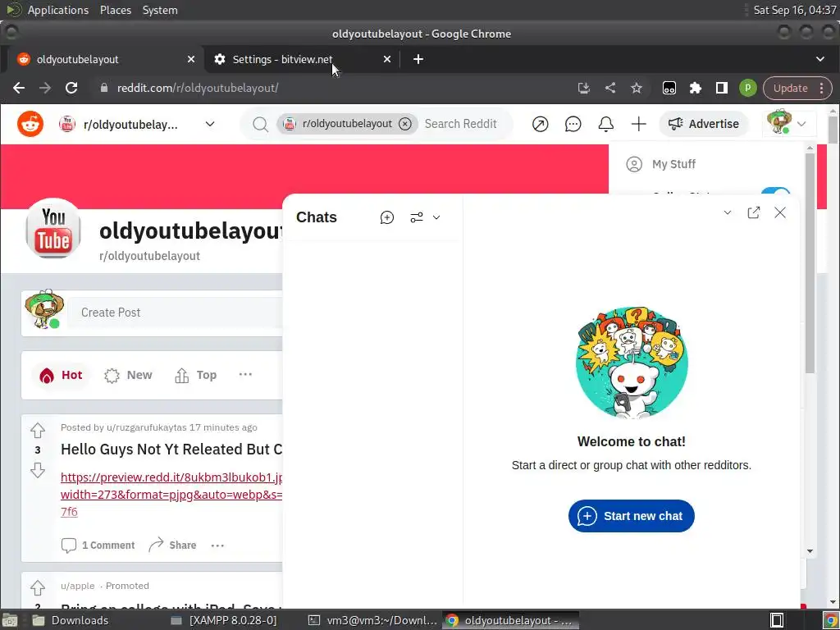Open chat filter settings icon
Image resolution: width=840 pixels, height=630 pixels.
click(x=416, y=217)
